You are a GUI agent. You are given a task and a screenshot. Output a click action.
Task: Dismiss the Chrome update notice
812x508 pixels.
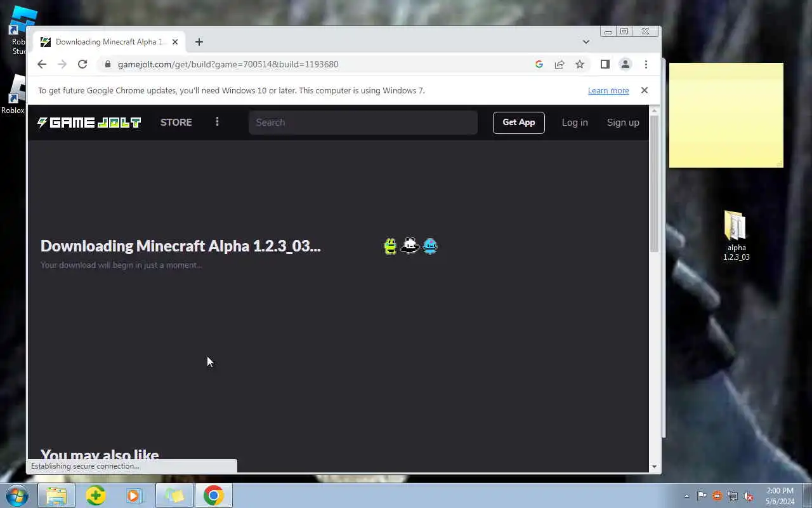(x=645, y=90)
